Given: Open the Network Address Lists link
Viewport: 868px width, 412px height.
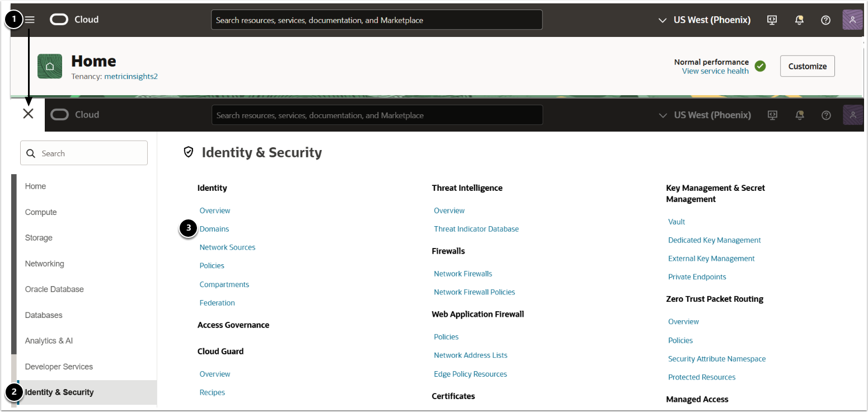Looking at the screenshot, I should point(471,355).
